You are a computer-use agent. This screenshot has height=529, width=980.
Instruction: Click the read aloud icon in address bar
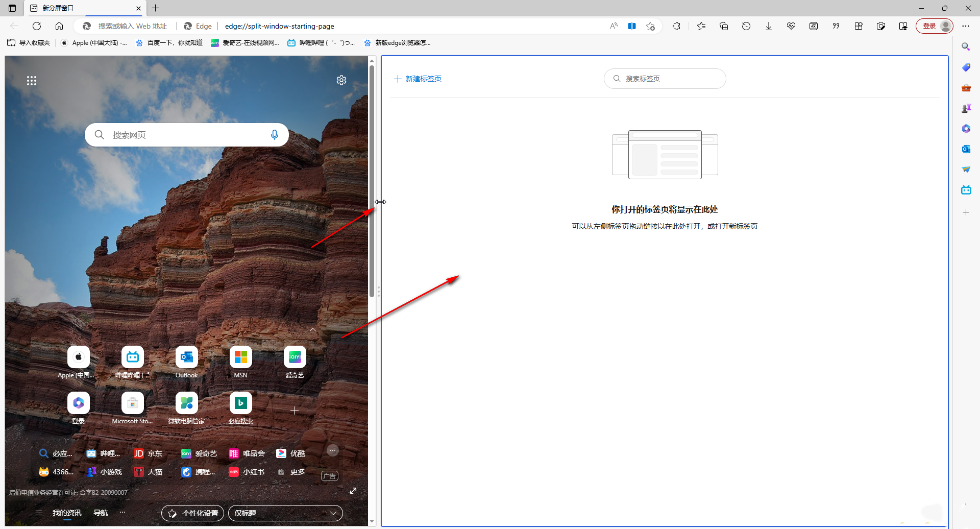point(614,26)
